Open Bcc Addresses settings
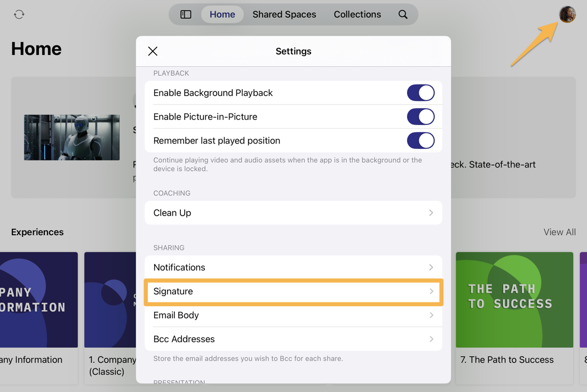The width and height of the screenshot is (587, 392). [293, 339]
